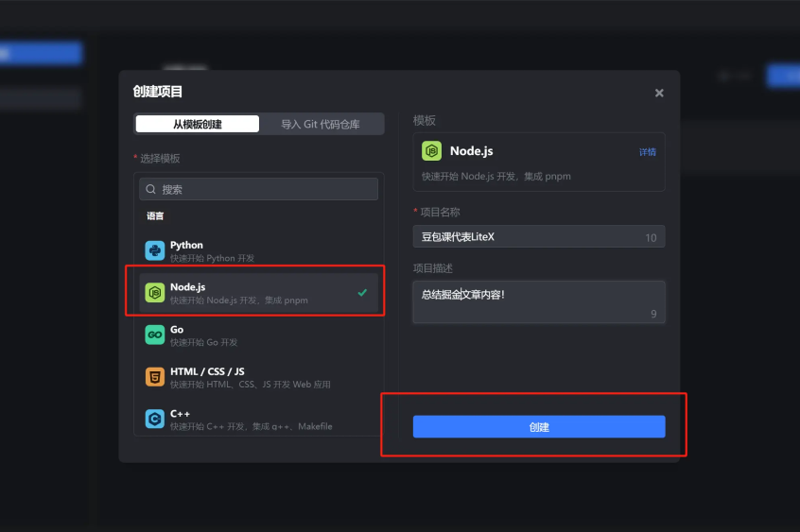Edit the 项目名称 field 豆包课代表LiteX
800x532 pixels.
(539, 236)
